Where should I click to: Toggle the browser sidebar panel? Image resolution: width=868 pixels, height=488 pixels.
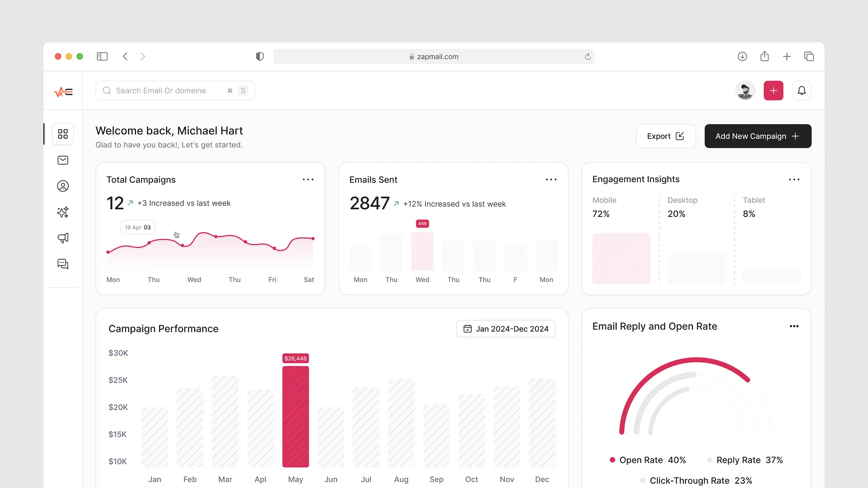tap(102, 56)
